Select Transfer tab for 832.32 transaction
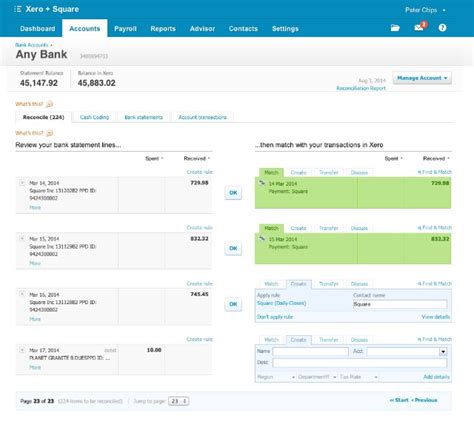This screenshot has height=424, width=474. (x=329, y=228)
